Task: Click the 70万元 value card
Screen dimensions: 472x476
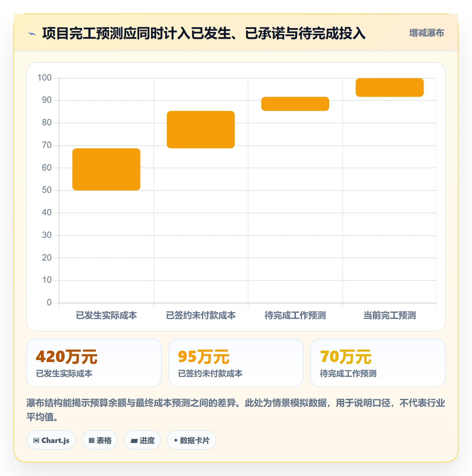Action: [x=378, y=363]
